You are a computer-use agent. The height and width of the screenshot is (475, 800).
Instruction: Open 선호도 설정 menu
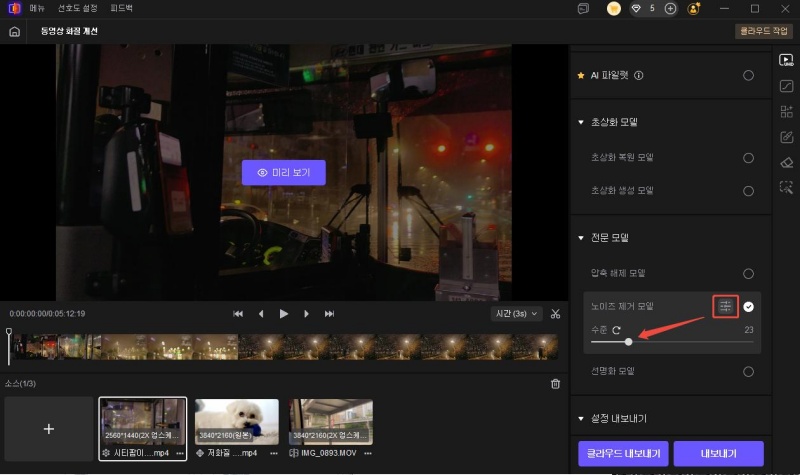pyautogui.click(x=76, y=9)
